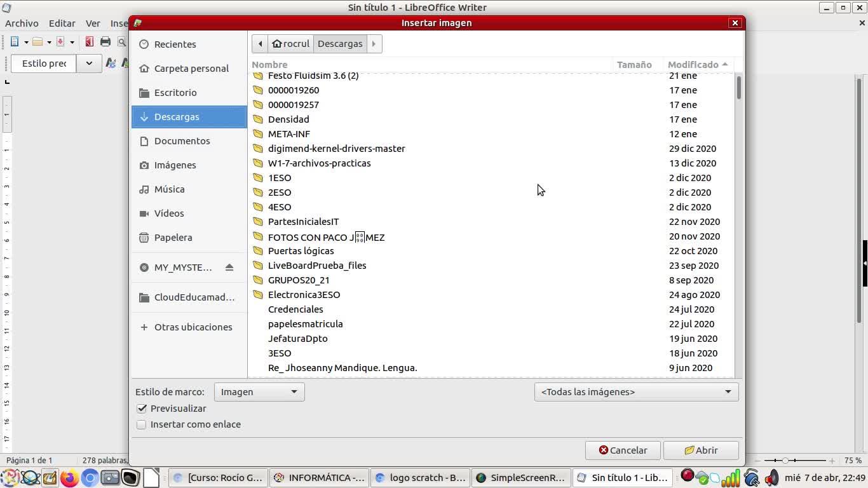Select Escritorio in the sidebar
The height and width of the screenshot is (488, 868).
(189, 93)
